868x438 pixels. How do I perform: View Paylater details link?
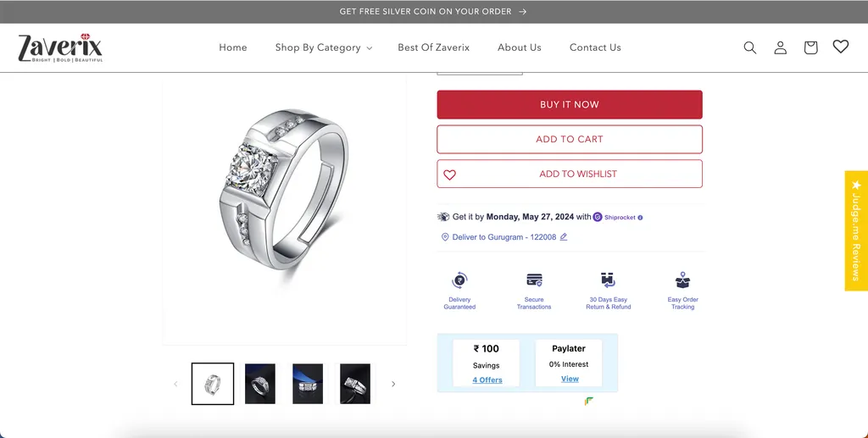pyautogui.click(x=570, y=379)
